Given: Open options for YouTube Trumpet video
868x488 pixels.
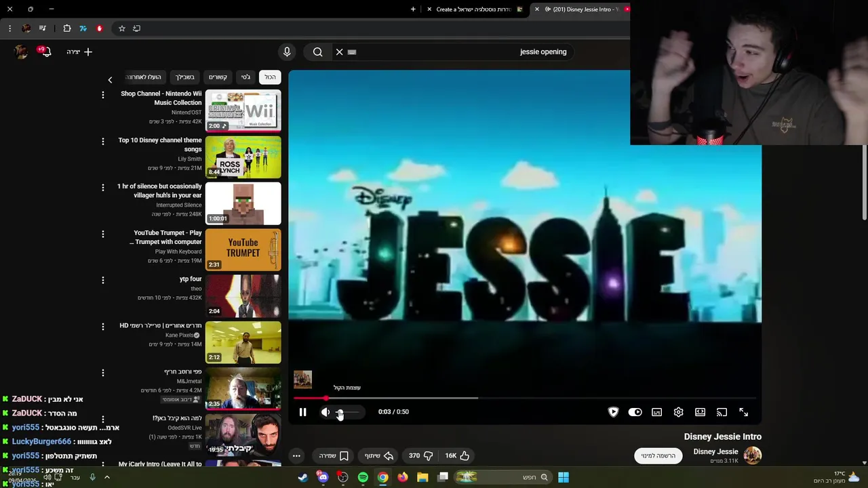Looking at the screenshot, I should coord(103,234).
